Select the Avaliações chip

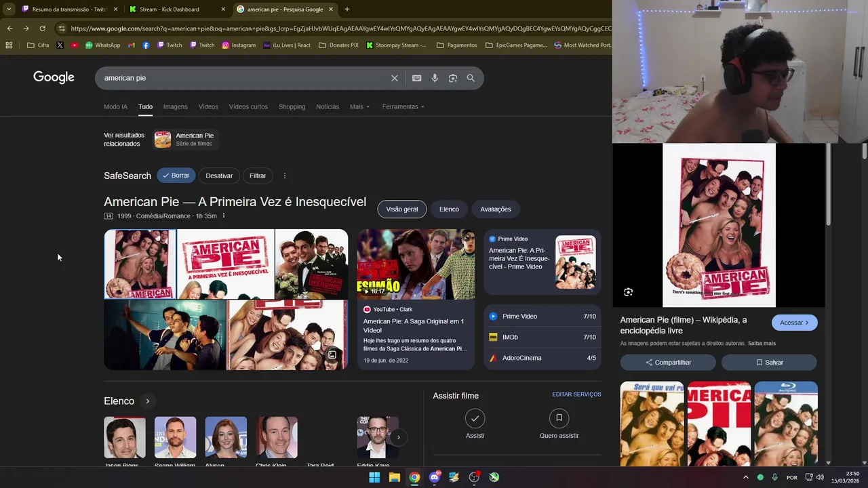[x=496, y=209]
